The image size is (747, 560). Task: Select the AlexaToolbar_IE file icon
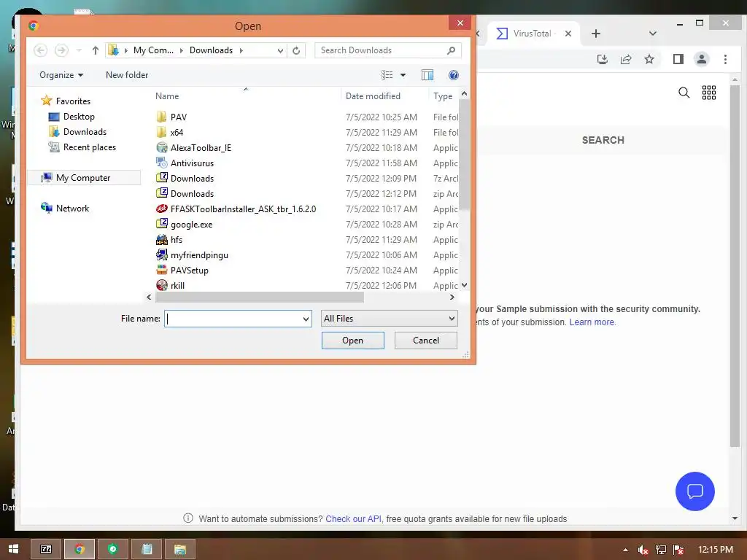click(x=161, y=147)
